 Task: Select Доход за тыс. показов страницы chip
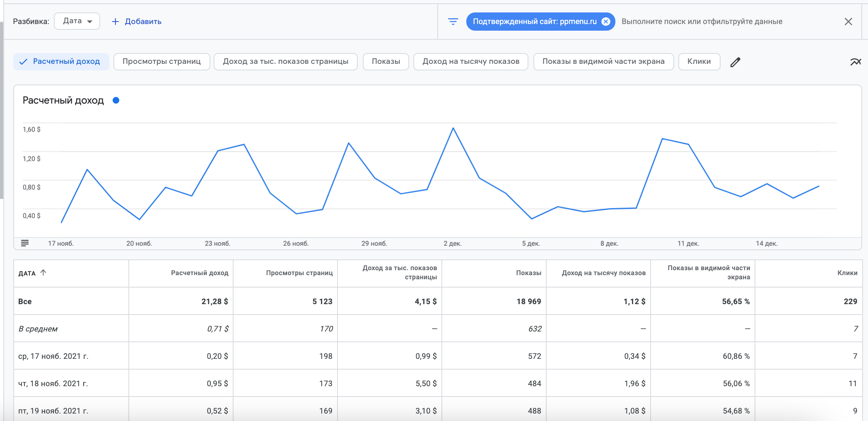click(285, 62)
